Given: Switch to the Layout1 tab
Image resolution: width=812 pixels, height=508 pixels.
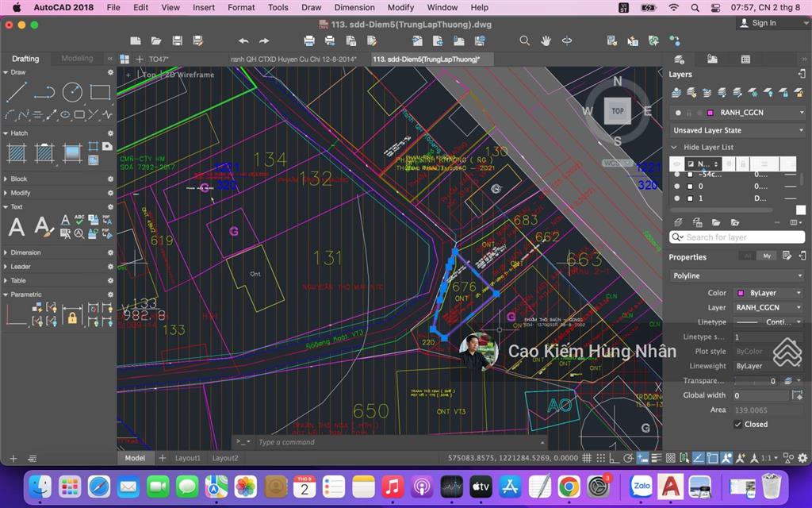Looking at the screenshot, I should [187, 458].
